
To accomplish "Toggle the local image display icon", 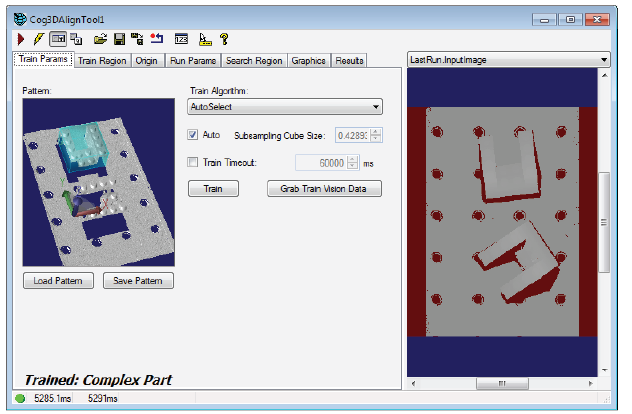I will click(58, 39).
